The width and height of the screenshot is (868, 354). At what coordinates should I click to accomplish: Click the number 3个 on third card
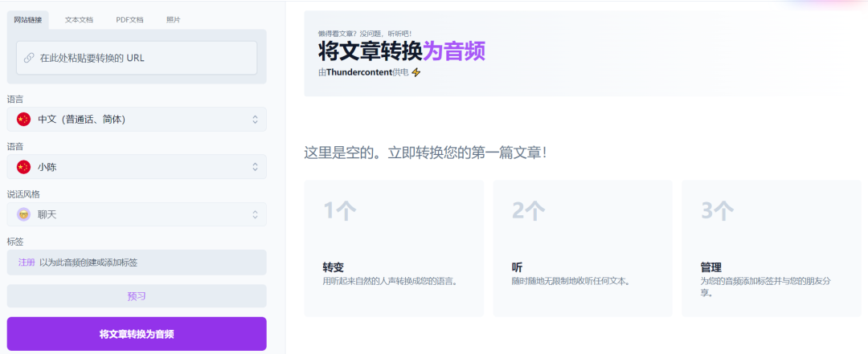click(x=718, y=210)
